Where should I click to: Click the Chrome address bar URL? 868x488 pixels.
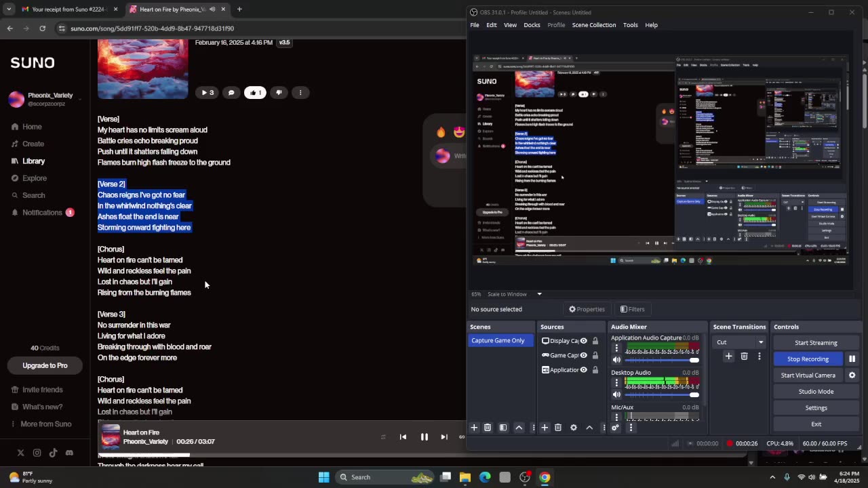point(152,28)
